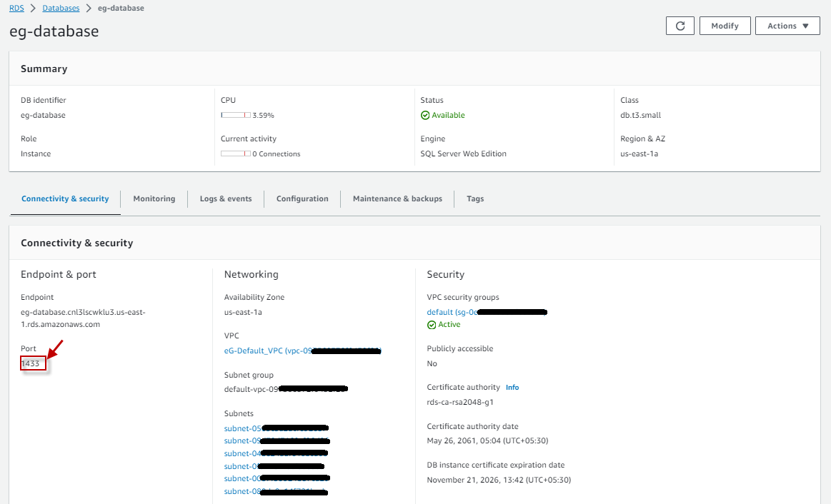
Task: Select the Tags tab
Action: coord(475,198)
